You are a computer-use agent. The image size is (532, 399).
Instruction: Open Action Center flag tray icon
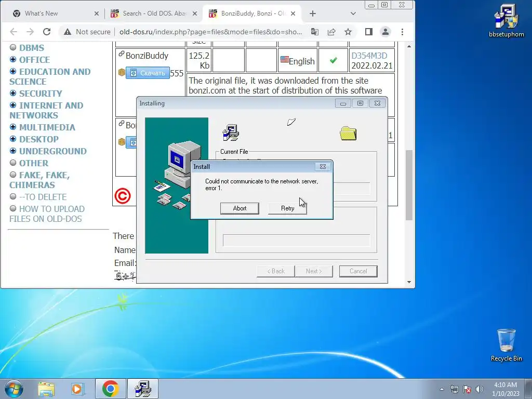467,389
